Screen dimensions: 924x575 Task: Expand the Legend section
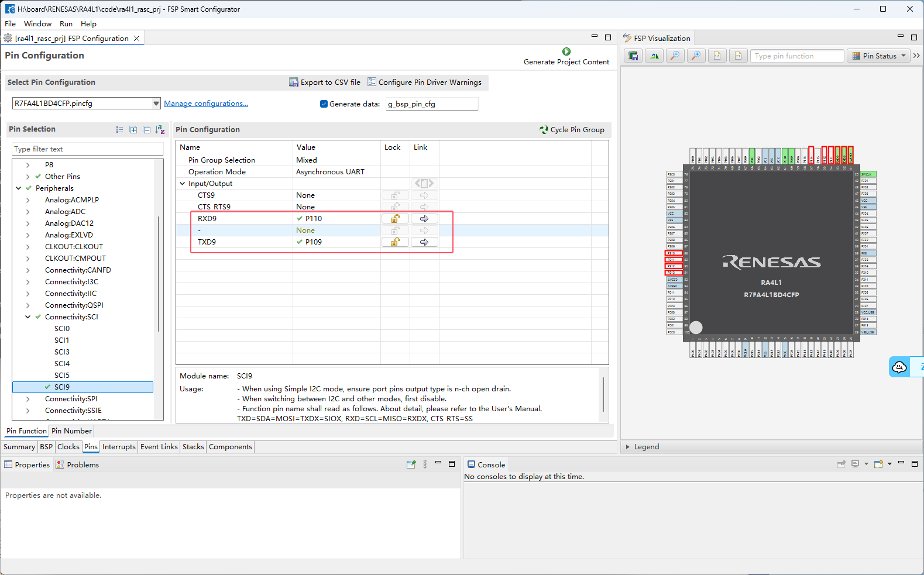628,447
